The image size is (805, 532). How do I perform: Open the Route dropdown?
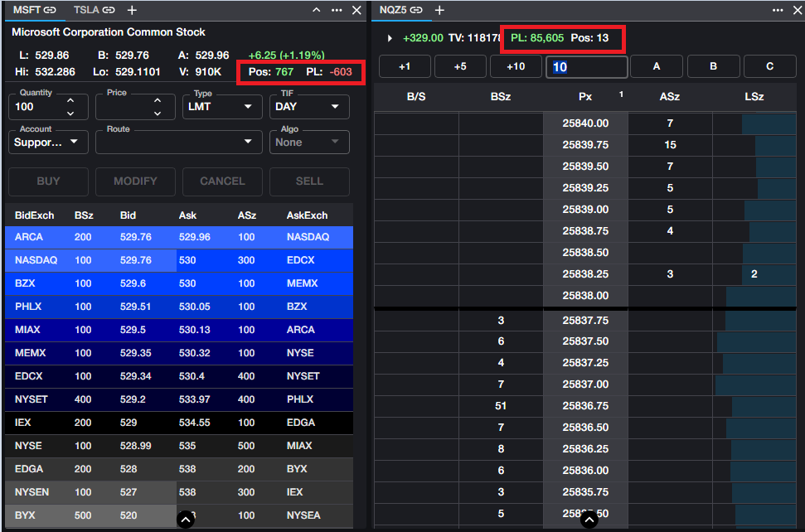(178, 142)
